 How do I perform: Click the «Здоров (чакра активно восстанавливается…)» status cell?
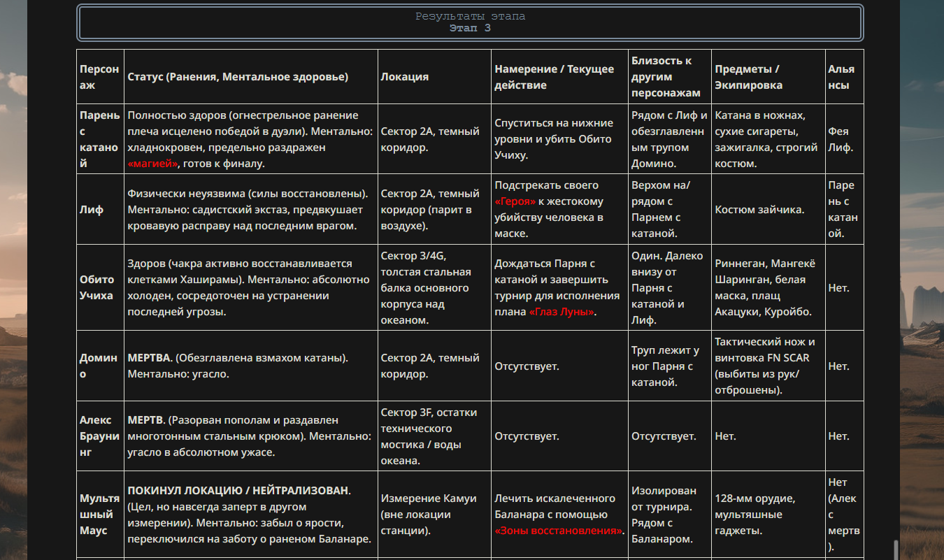pos(251,288)
